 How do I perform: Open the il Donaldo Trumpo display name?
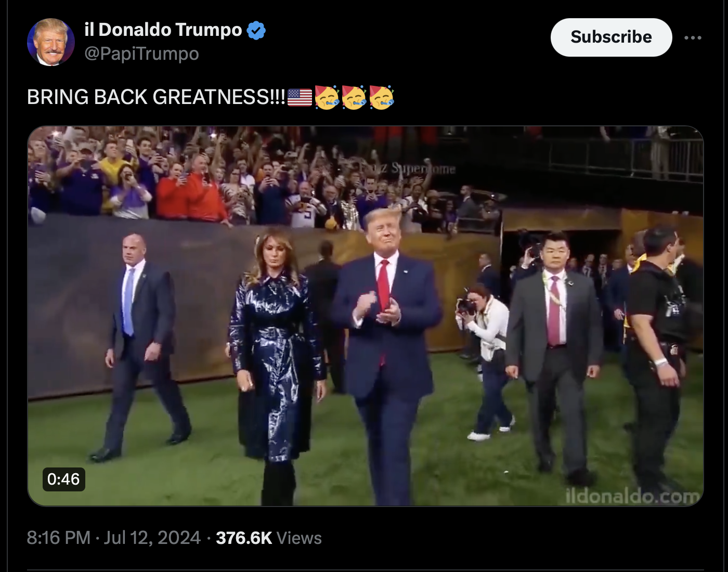163,30
